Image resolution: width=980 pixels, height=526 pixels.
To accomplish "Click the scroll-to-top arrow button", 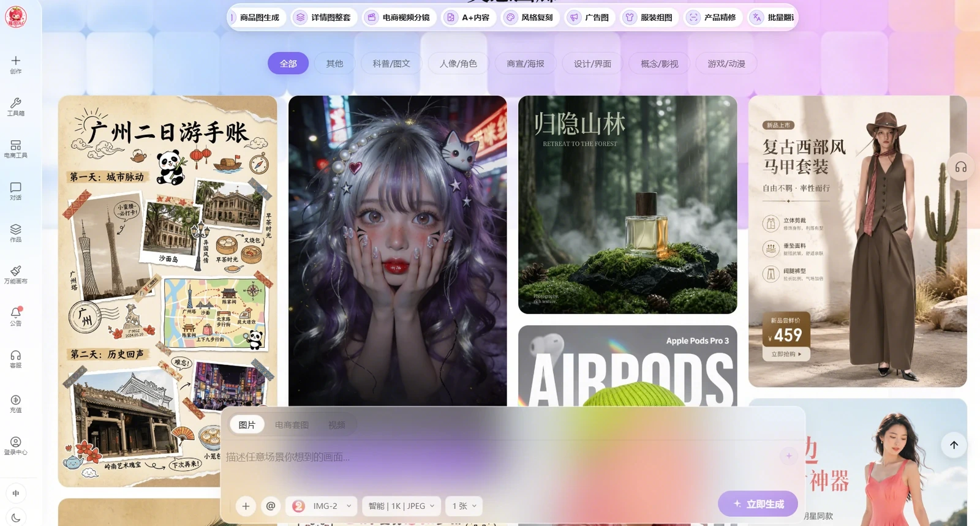I will tap(954, 445).
